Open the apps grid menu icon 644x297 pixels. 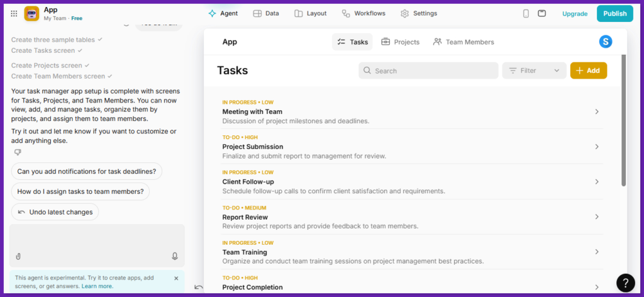pos(14,13)
